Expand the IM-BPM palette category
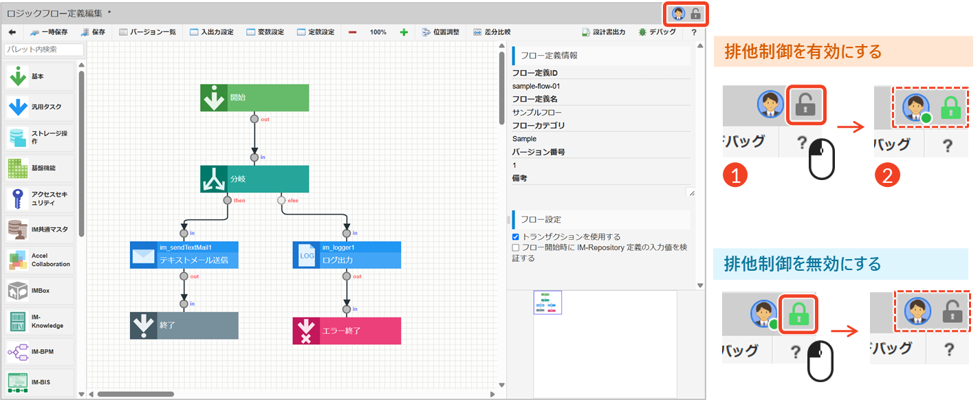The height and width of the screenshot is (400, 980). click(43, 351)
